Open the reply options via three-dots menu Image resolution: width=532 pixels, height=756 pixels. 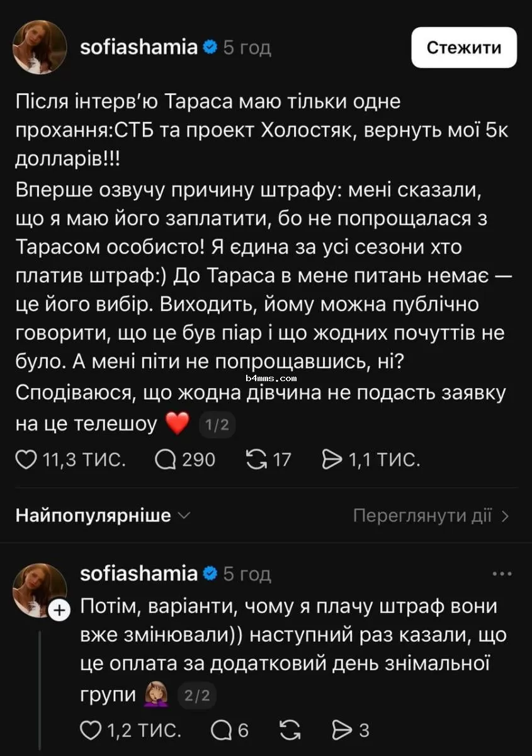pyautogui.click(x=502, y=573)
